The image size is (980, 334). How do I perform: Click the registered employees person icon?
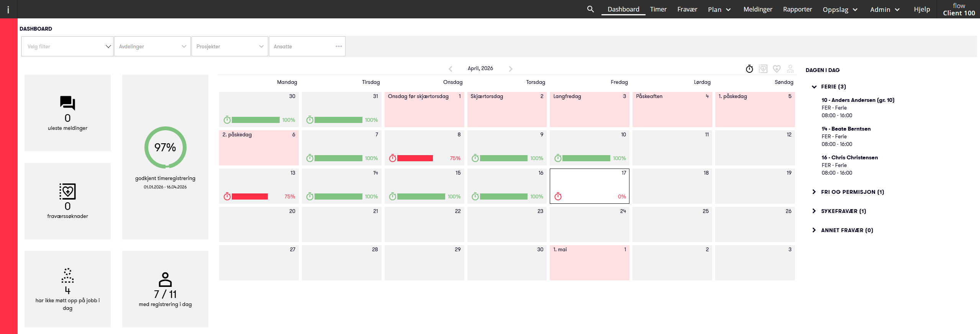(165, 280)
